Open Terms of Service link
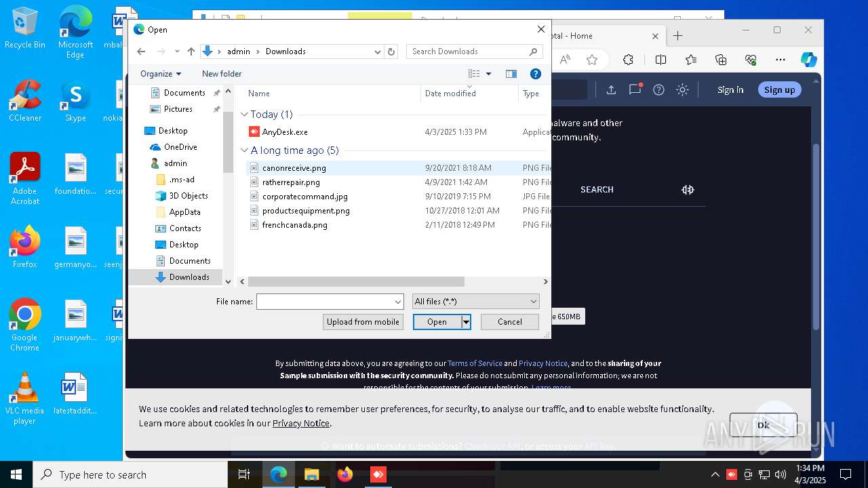The image size is (868, 488). pos(475,363)
